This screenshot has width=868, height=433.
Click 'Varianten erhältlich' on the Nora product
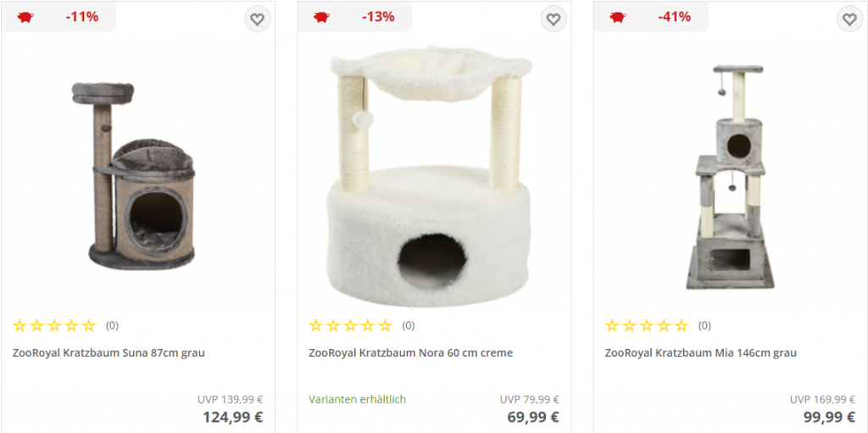357,399
